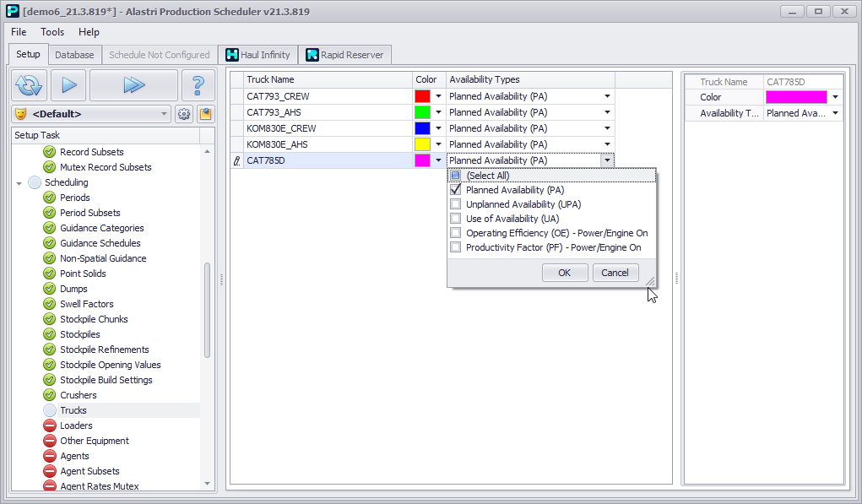Click the blue swatch for KOM830E_CREW

click(422, 128)
